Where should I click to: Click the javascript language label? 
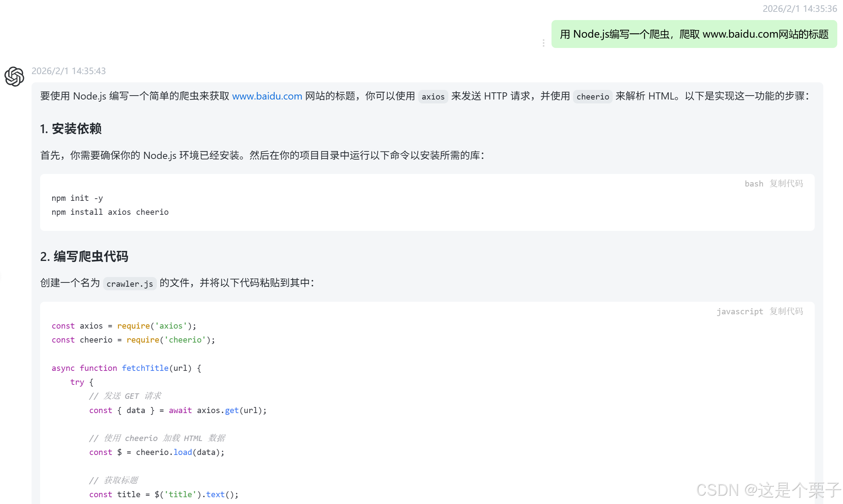tap(740, 311)
